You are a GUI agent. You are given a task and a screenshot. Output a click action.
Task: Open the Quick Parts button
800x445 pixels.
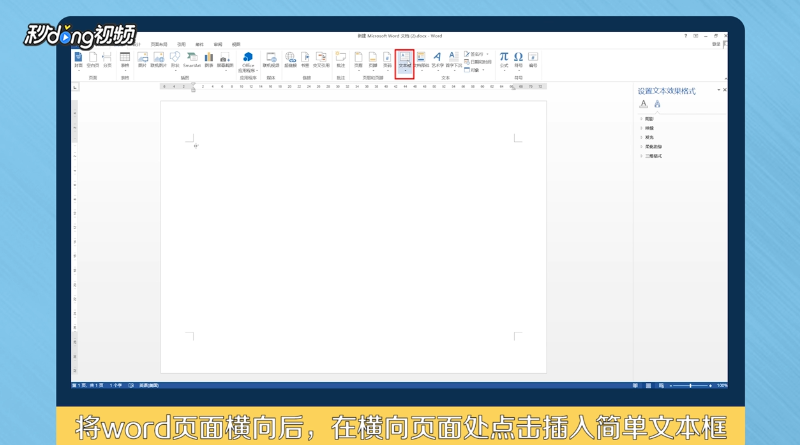[421, 60]
